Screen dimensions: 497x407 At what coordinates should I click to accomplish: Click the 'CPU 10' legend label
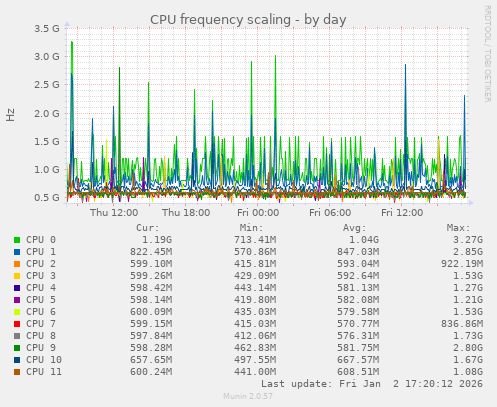44,360
